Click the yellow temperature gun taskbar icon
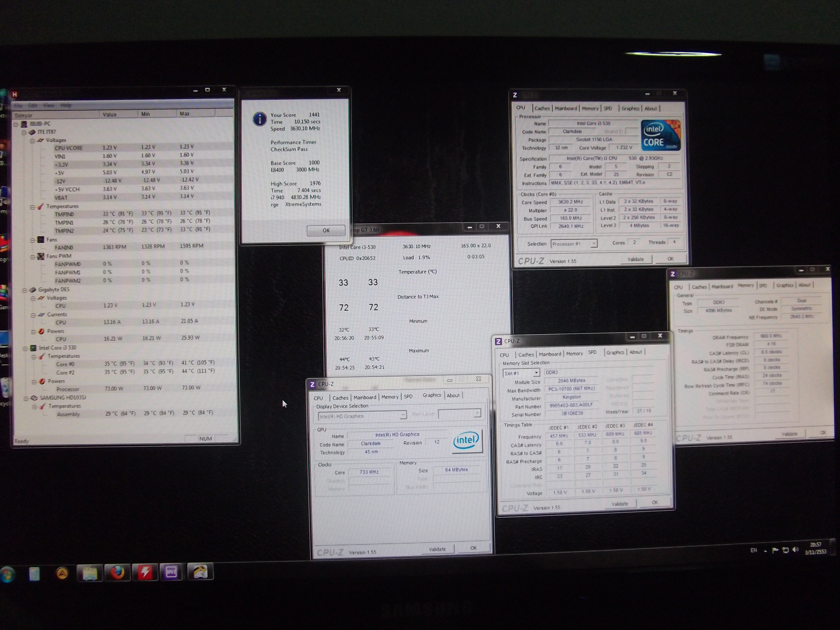Image resolution: width=840 pixels, height=630 pixels. [200, 572]
